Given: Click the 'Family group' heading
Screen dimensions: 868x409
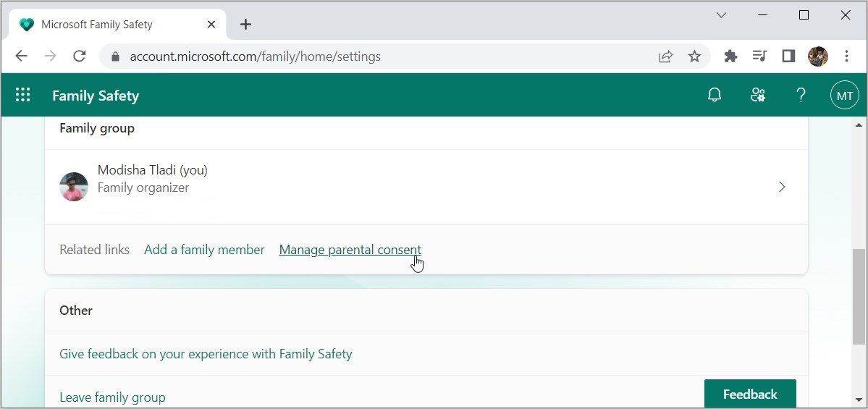Looking at the screenshot, I should pos(97,128).
